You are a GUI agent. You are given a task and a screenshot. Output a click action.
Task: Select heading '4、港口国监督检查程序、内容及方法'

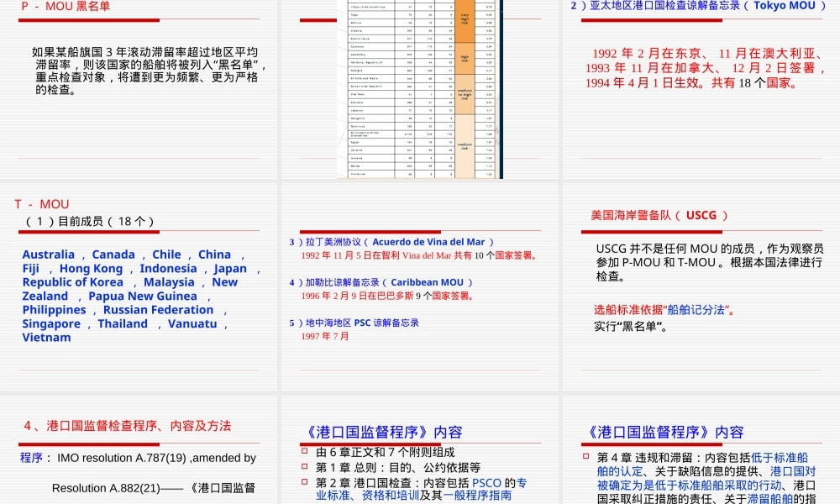128,426
